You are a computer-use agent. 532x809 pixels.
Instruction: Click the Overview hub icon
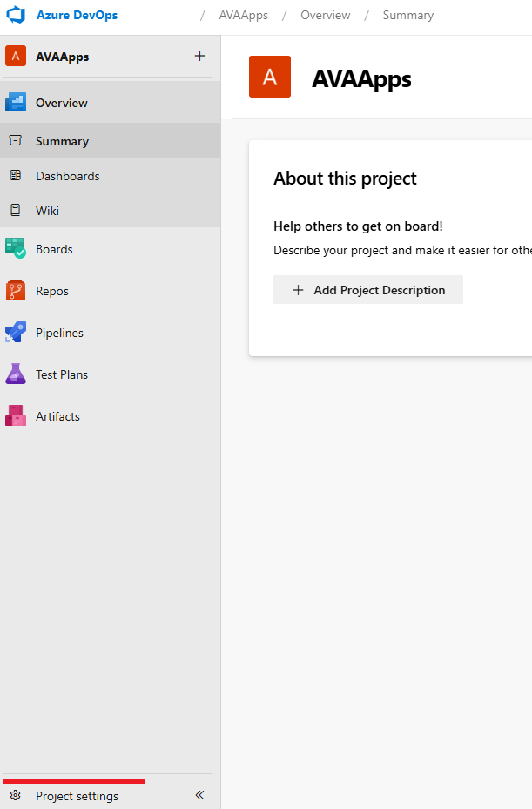tap(16, 103)
